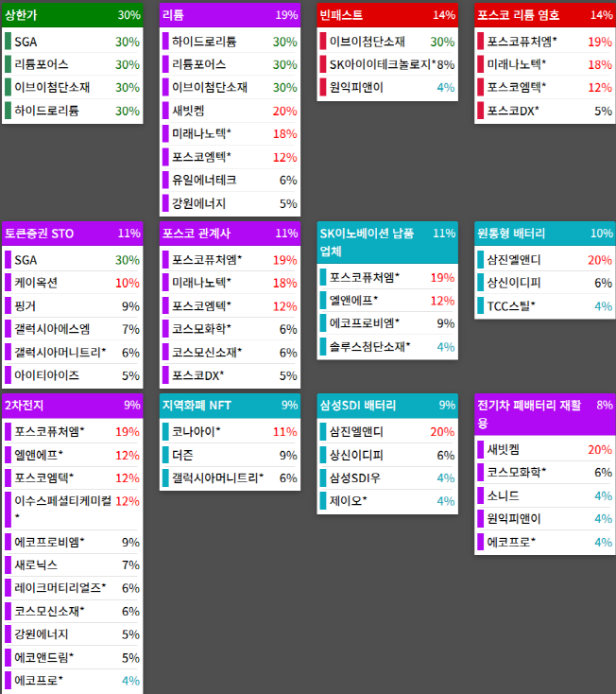Click 에코프로* in the 2차전지 card
This screenshot has width=616, height=694.
[x=73, y=680]
